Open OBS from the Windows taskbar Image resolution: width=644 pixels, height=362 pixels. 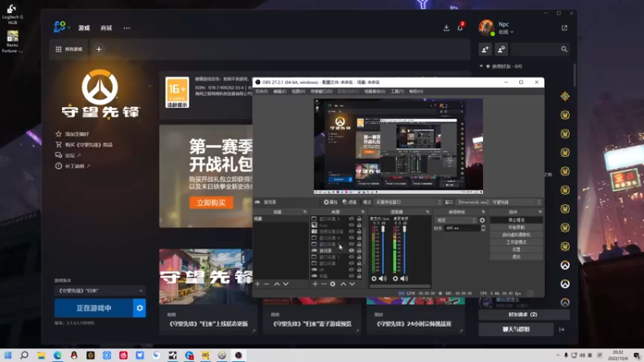click(x=238, y=356)
